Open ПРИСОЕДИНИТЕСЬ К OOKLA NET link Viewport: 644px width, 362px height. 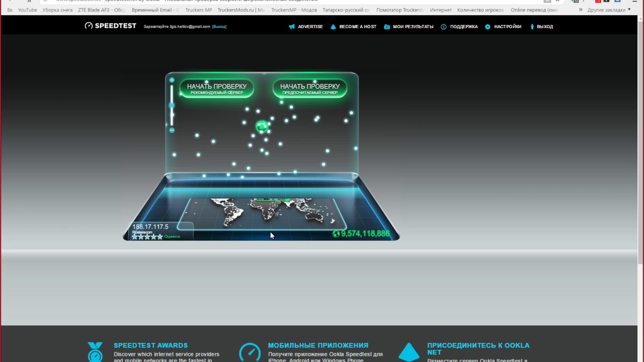pos(478,349)
